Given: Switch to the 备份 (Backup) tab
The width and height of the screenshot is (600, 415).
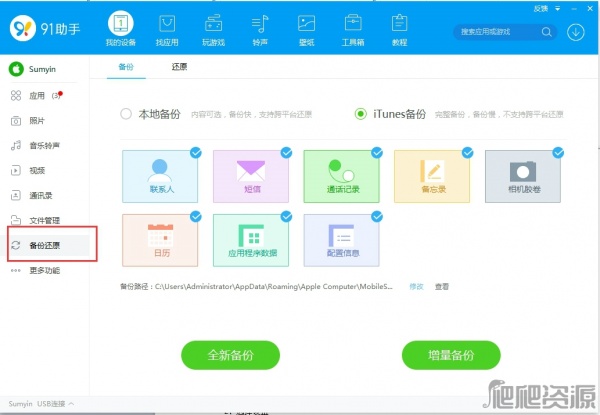Looking at the screenshot, I should [126, 67].
